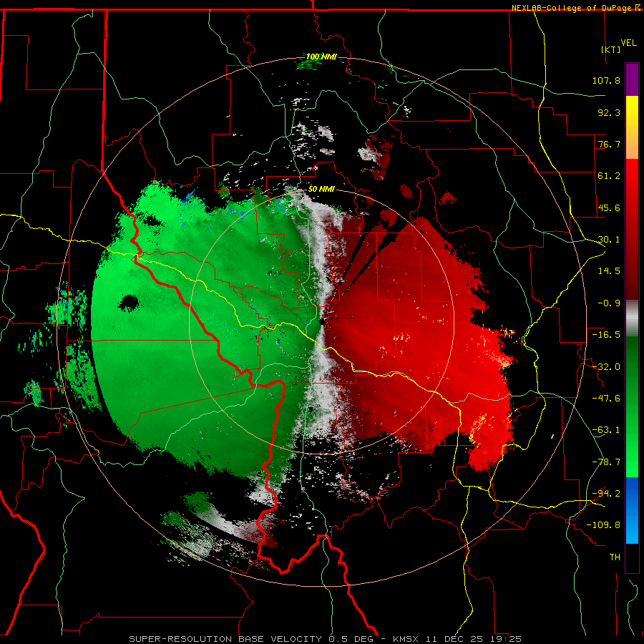Pick the purple segment of the color bar
Screen dimensions: 644x644
[632, 79]
